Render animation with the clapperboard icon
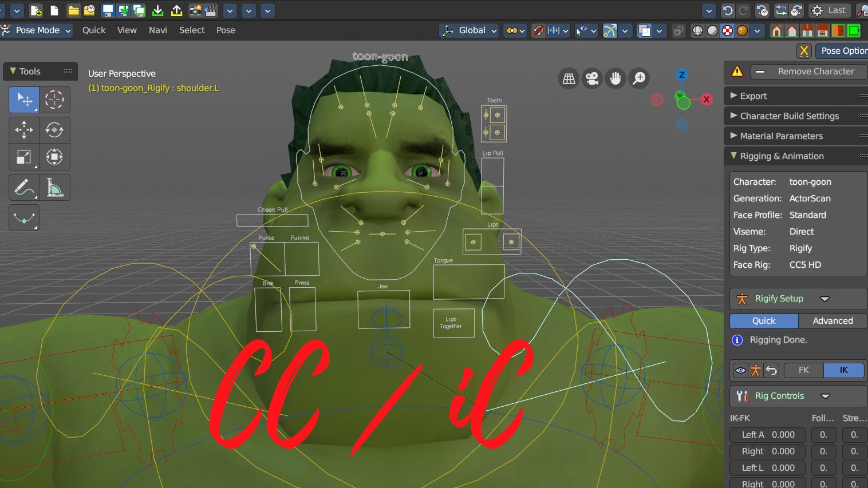 pos(211,10)
